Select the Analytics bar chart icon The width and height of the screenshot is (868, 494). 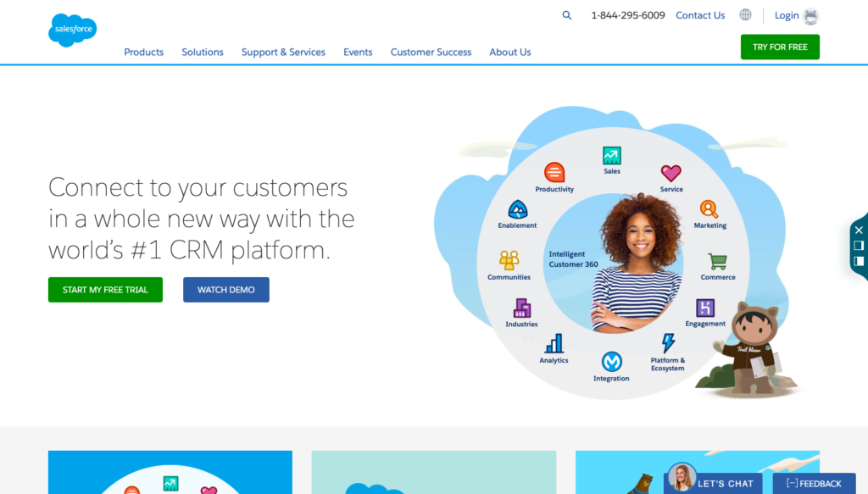(554, 343)
